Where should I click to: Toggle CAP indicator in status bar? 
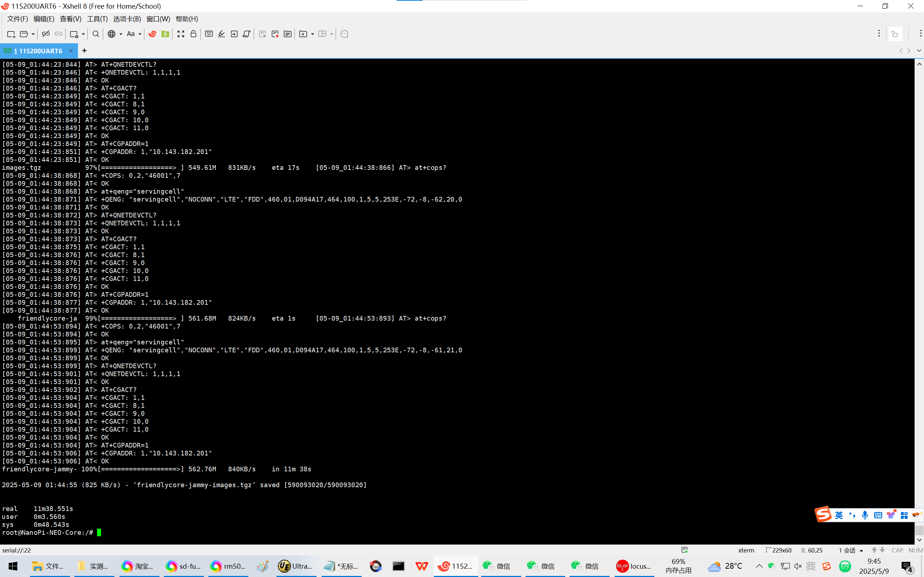897,550
